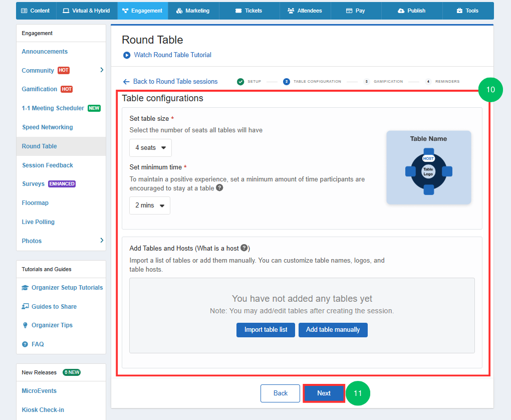Click the Guides to Share icon
The width and height of the screenshot is (511, 420).
(x=25, y=307)
